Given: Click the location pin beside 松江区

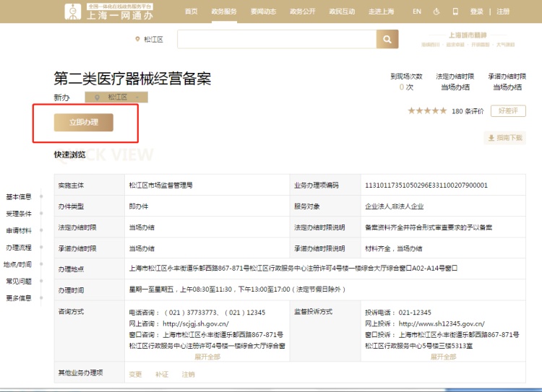Looking at the screenshot, I should click(x=137, y=39).
